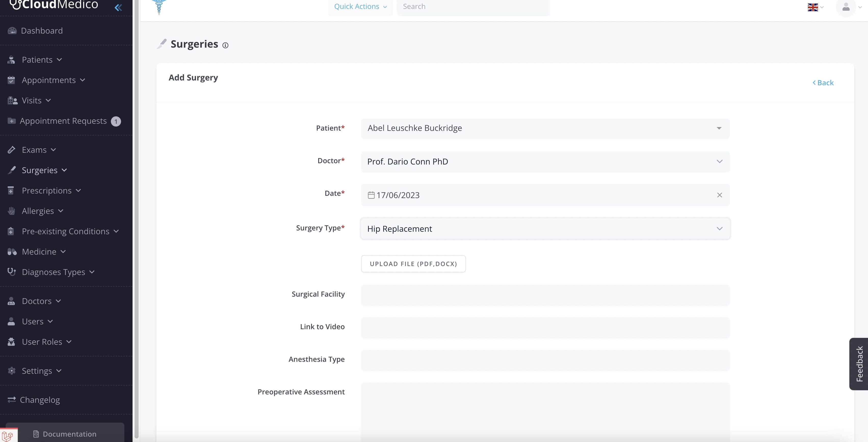Click the Dashboard gauge icon
The height and width of the screenshot is (442, 868).
coord(12,31)
